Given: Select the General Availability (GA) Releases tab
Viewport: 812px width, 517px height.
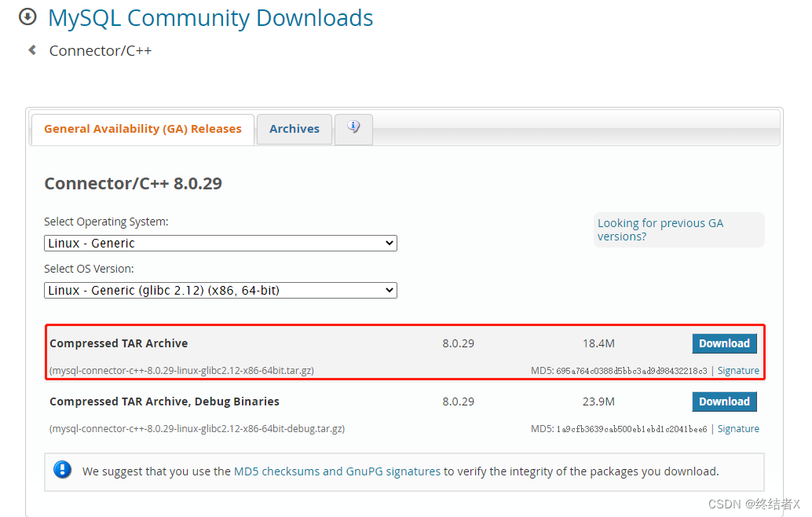Looking at the screenshot, I should point(142,129).
